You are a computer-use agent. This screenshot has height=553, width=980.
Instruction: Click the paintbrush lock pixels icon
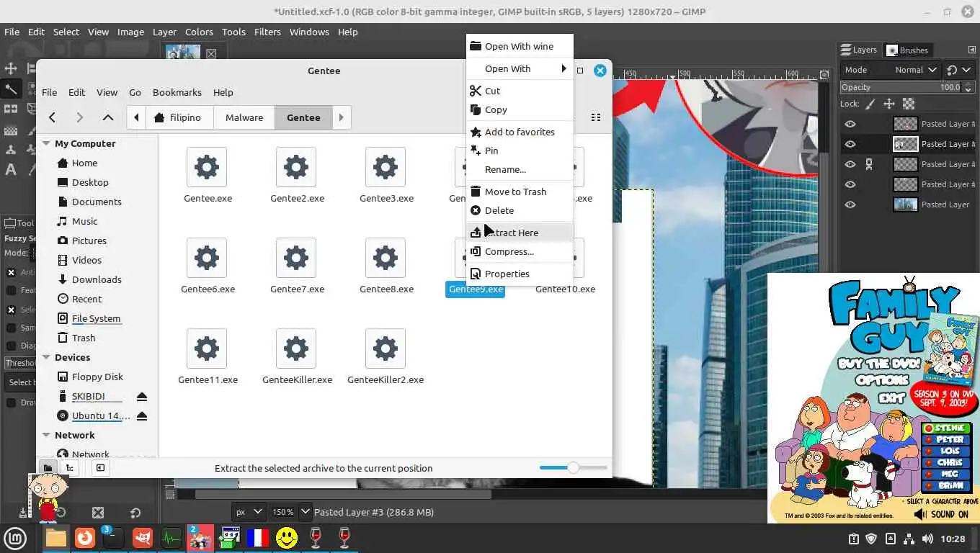pyautogui.click(x=870, y=104)
